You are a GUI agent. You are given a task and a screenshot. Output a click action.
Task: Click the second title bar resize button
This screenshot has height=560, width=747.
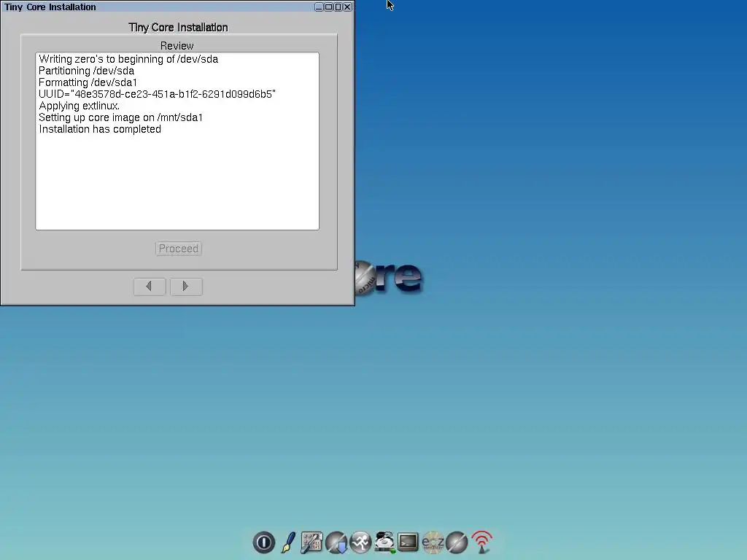tap(328, 7)
